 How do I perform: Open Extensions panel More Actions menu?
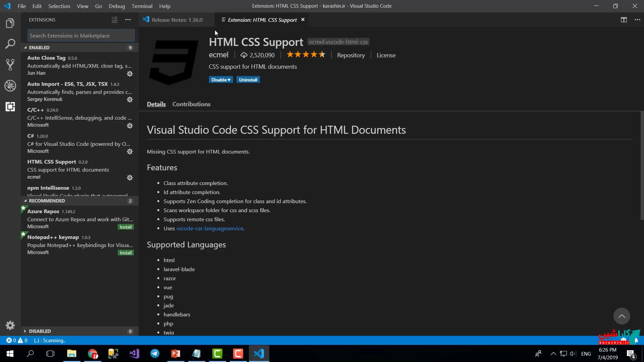128,20
